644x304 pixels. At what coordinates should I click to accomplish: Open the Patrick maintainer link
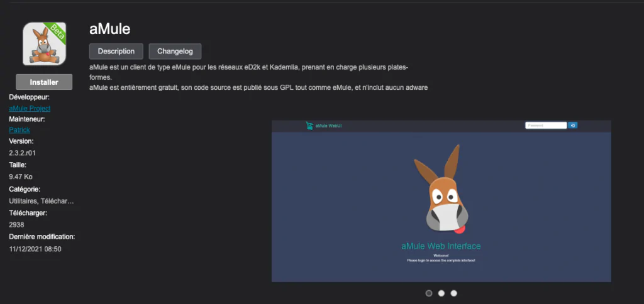point(19,129)
